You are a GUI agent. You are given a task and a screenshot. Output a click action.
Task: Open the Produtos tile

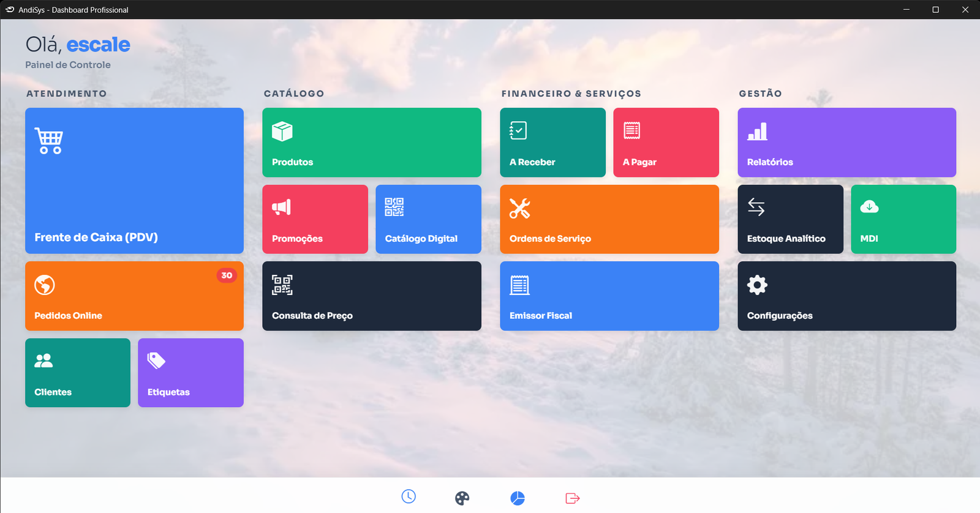(x=372, y=143)
